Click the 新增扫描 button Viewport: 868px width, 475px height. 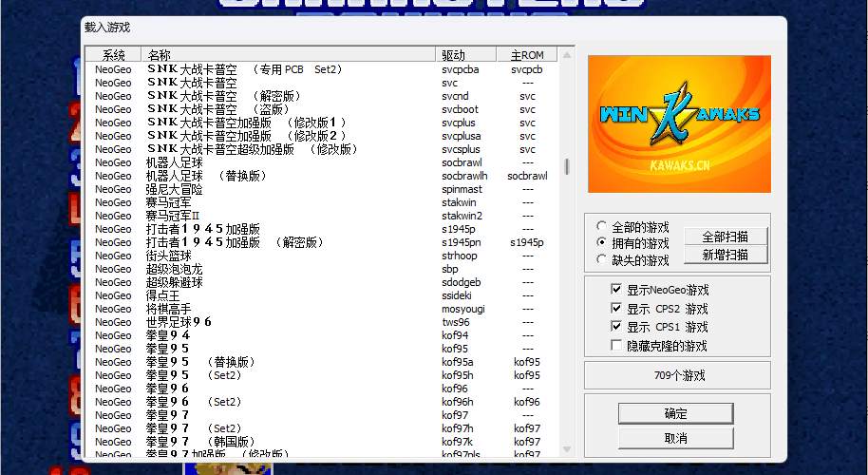pyautogui.click(x=725, y=255)
